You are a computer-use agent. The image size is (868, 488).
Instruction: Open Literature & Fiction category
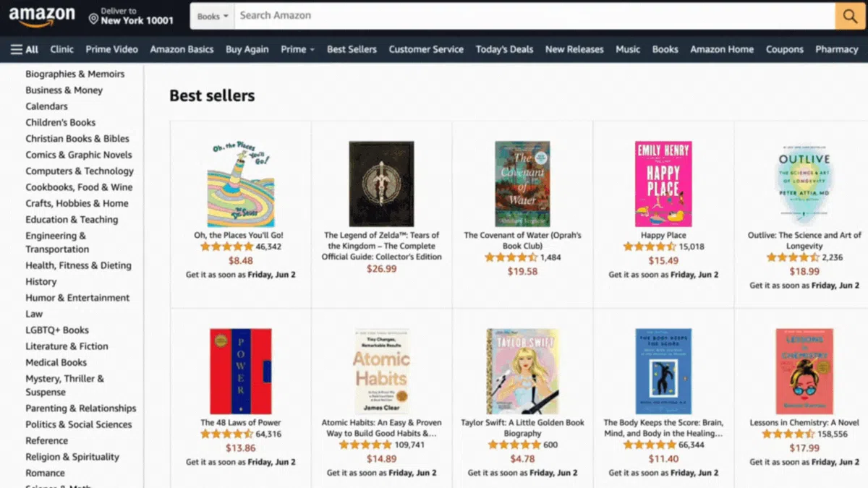(67, 346)
